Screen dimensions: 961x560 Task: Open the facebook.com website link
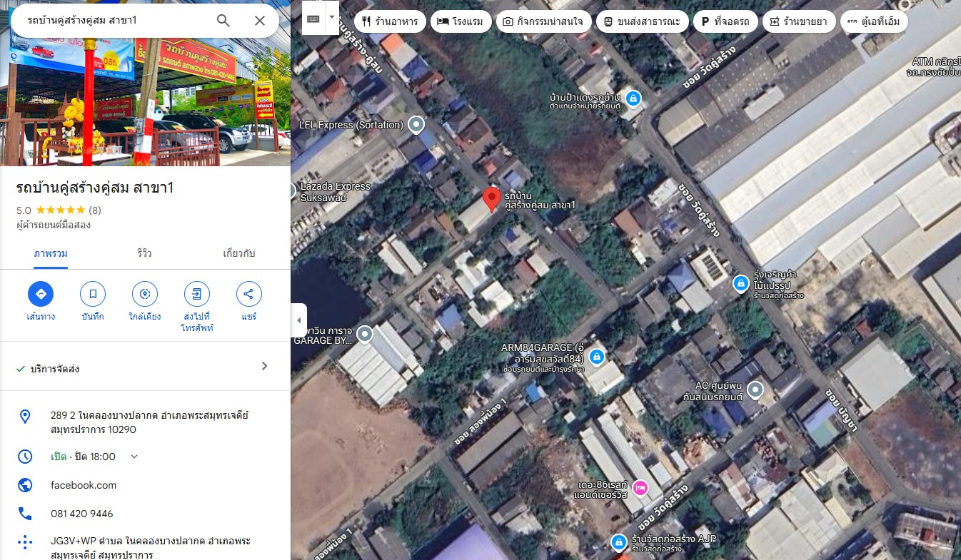coord(84,485)
